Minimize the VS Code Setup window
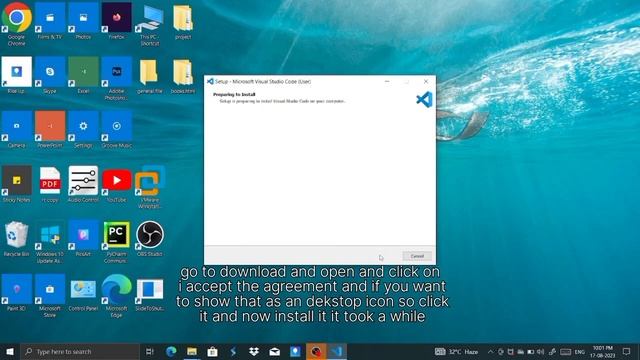 (x=387, y=82)
